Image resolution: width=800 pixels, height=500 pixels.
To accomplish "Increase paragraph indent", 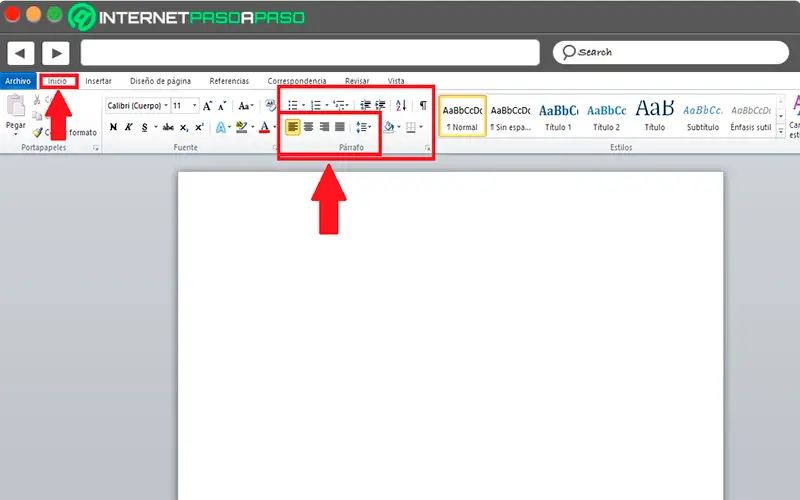I will 380,105.
